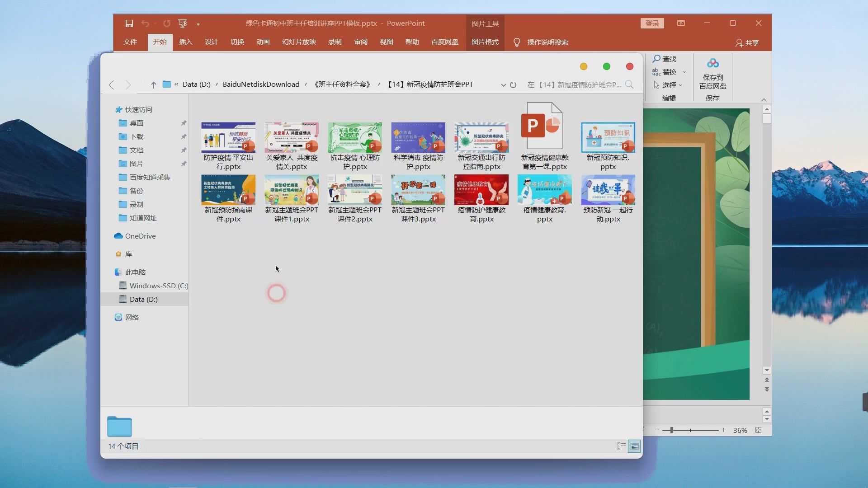Click the Save icon in PowerPoint title bar
Viewport: 868px width, 488px height.
129,23
